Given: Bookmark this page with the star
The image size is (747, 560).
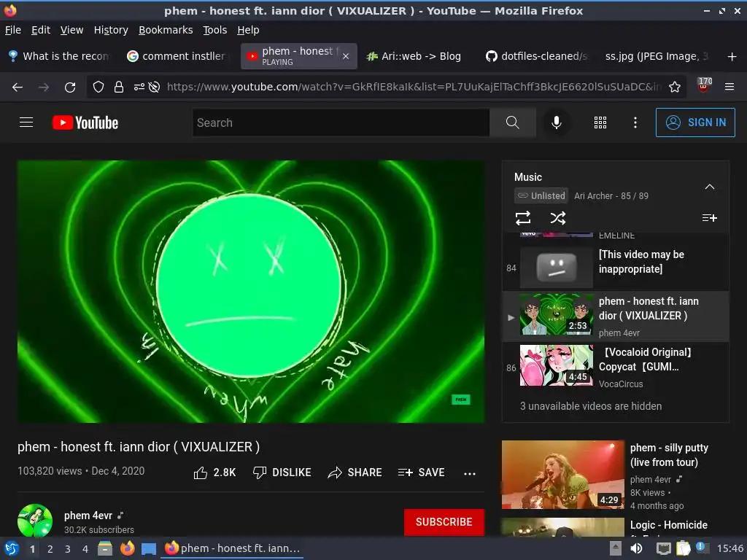Looking at the screenshot, I should click(675, 87).
